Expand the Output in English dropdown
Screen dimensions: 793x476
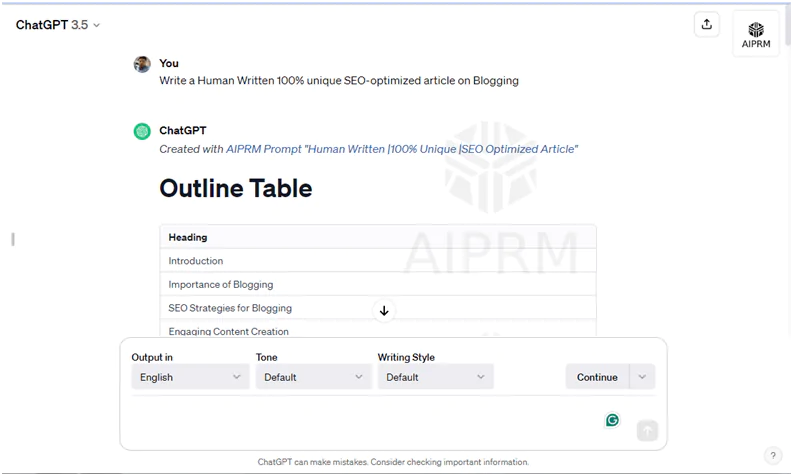pos(190,377)
